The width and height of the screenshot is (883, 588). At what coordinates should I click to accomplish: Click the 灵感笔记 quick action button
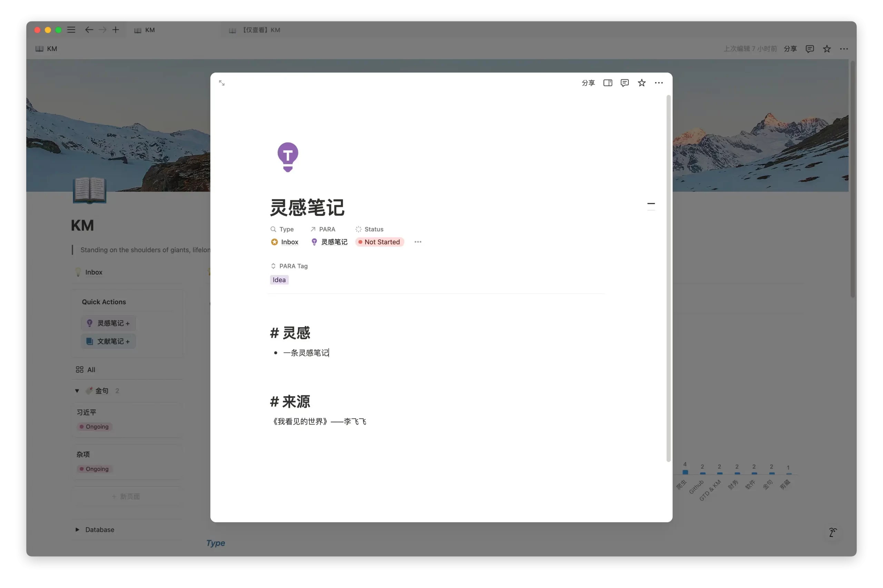pos(108,323)
